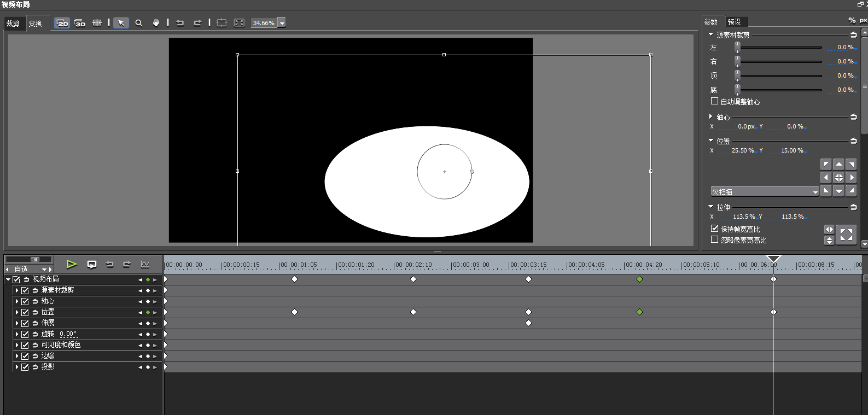Toggle the guide display icon in toolbar
The height and width of the screenshot is (415, 868).
click(97, 23)
